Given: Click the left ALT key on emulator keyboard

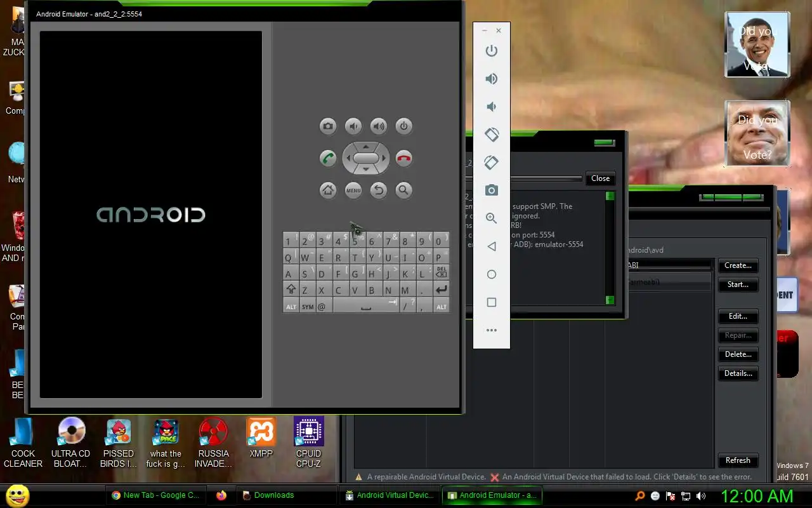Looking at the screenshot, I should coord(291,305).
